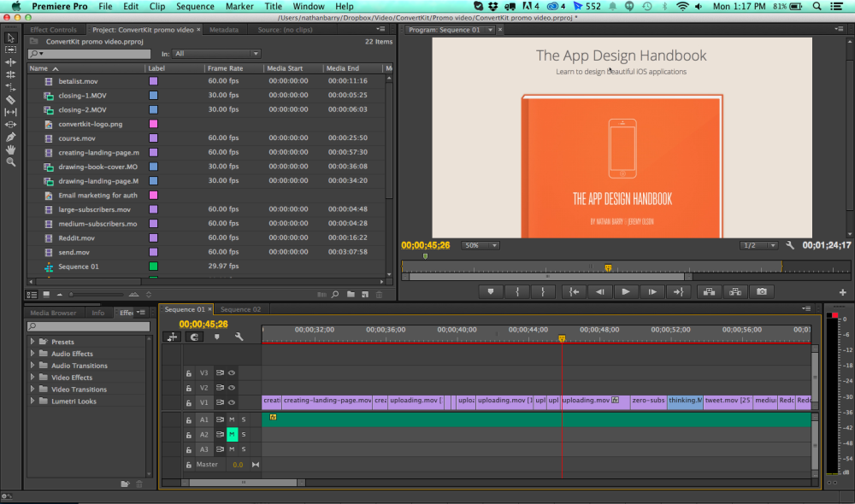Open timeline display settings wrench
Screen dimensions: 855x504
(x=239, y=337)
